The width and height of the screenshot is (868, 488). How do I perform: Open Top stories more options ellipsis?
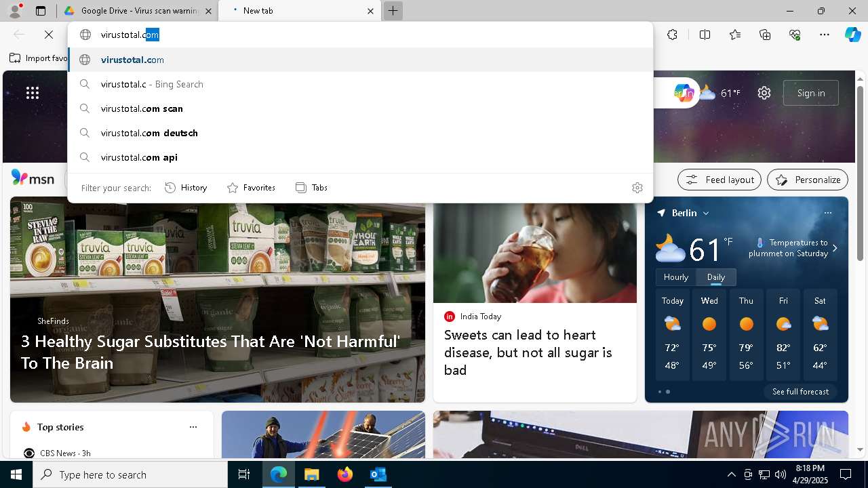193,427
